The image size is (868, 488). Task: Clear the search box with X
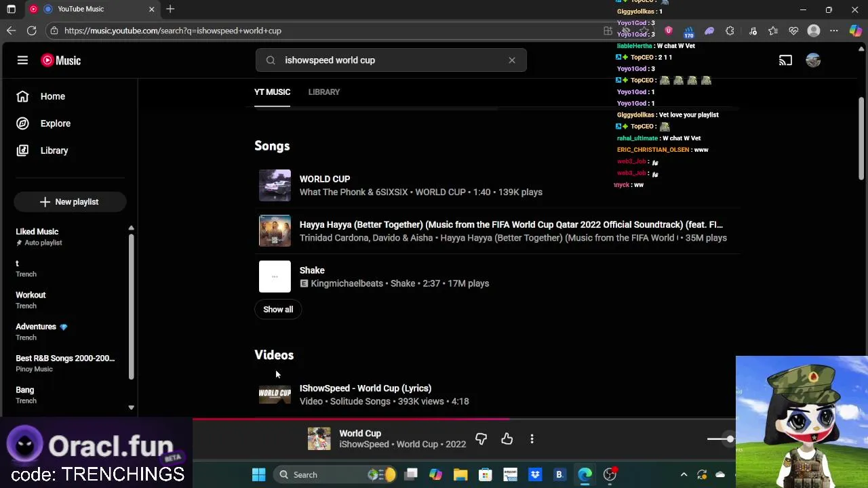click(512, 60)
